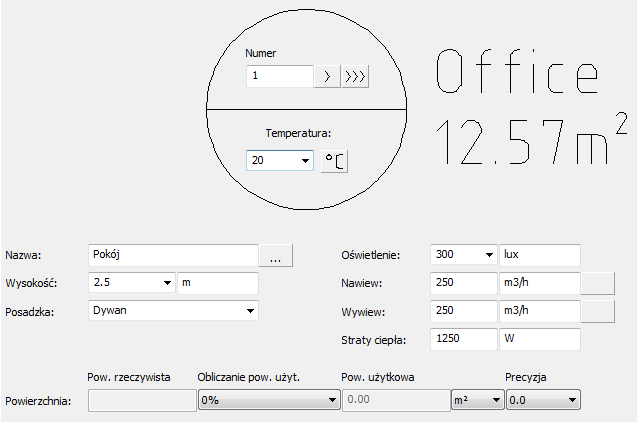The height and width of the screenshot is (422, 637).
Task: Click the Nawiew unit field m3/h
Action: coord(540,283)
